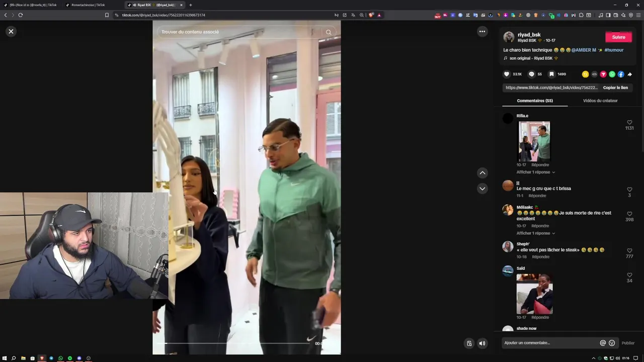644x362 pixels.
Task: Open more share options arrow
Action: (x=629, y=74)
